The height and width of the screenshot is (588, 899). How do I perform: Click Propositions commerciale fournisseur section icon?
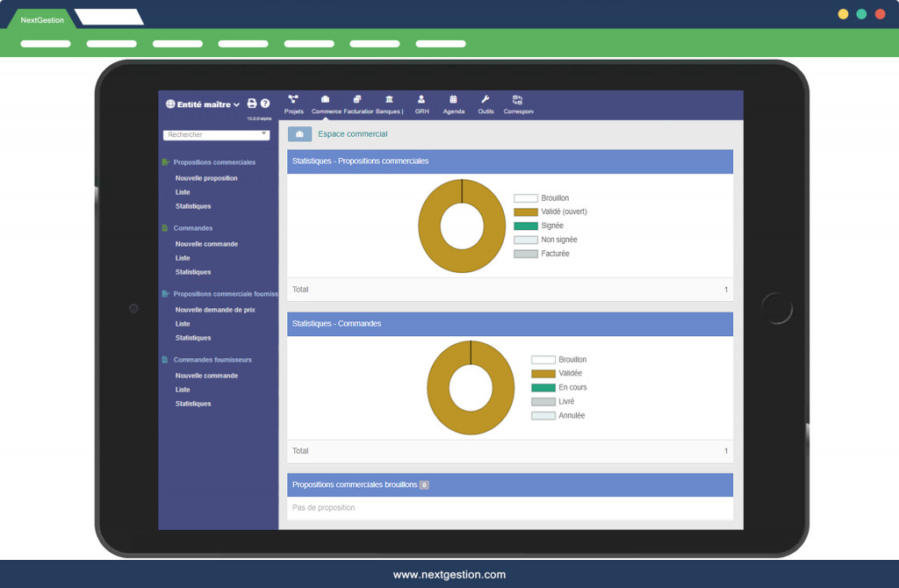(166, 294)
